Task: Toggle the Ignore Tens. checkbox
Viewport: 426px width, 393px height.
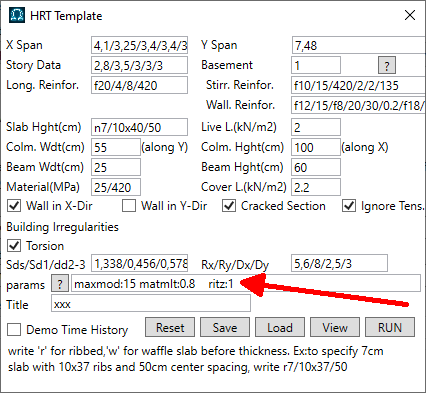Action: (x=349, y=206)
